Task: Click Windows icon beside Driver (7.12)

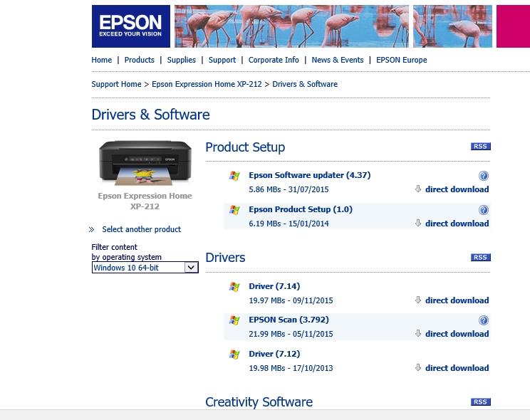Action: pos(234,355)
